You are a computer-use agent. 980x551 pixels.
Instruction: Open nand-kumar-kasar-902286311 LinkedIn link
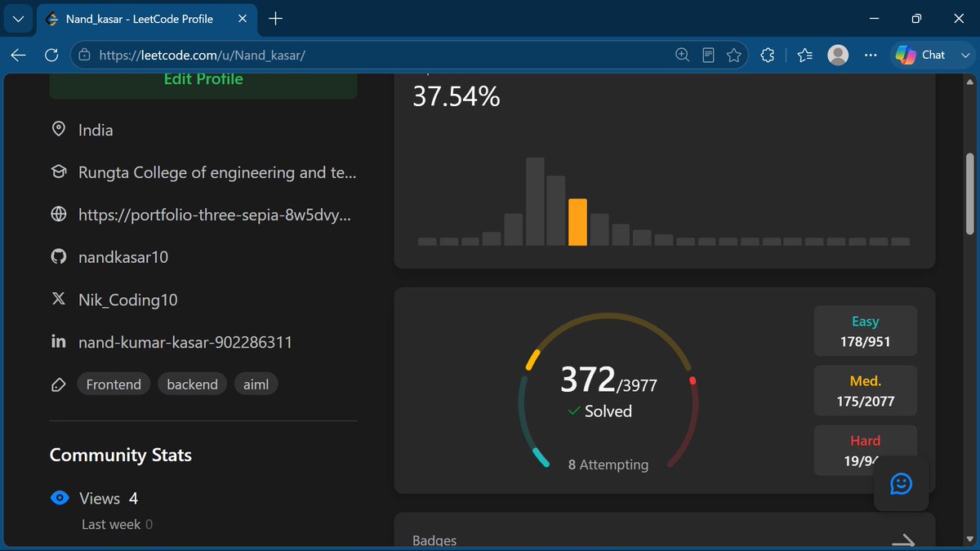click(x=185, y=343)
